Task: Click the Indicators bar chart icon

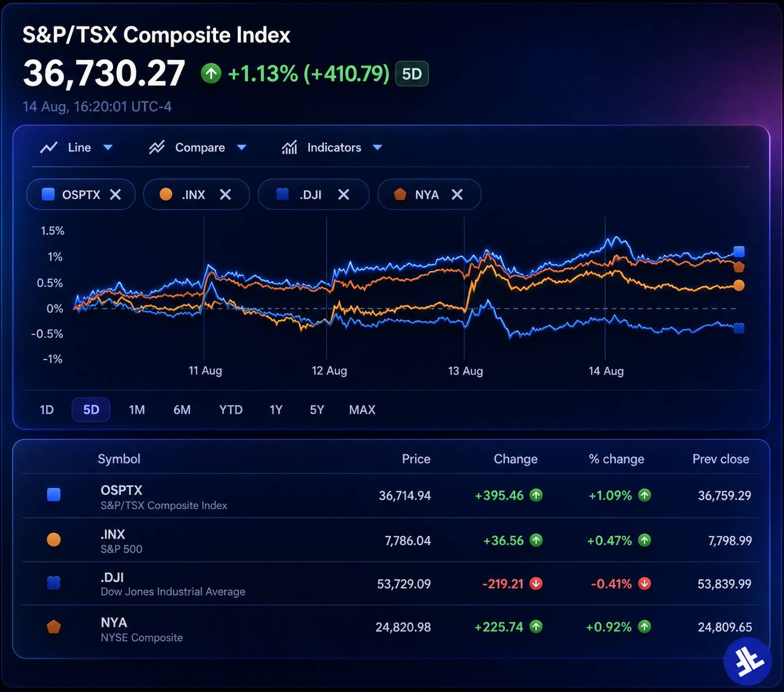Action: [x=290, y=147]
